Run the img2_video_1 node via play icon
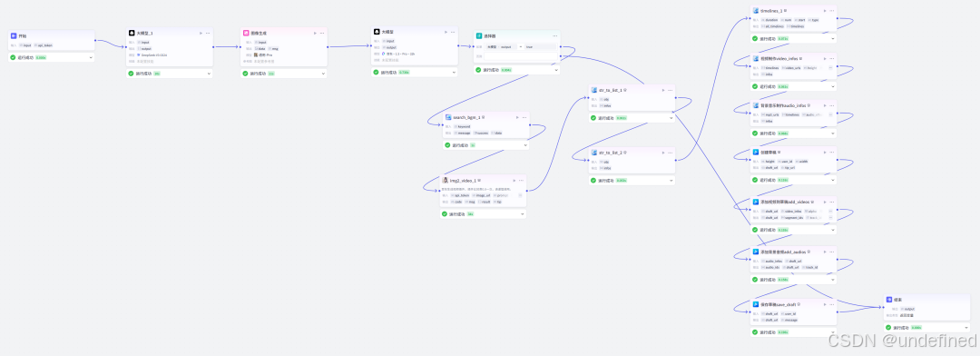This screenshot has width=980, height=356. pyautogui.click(x=514, y=180)
